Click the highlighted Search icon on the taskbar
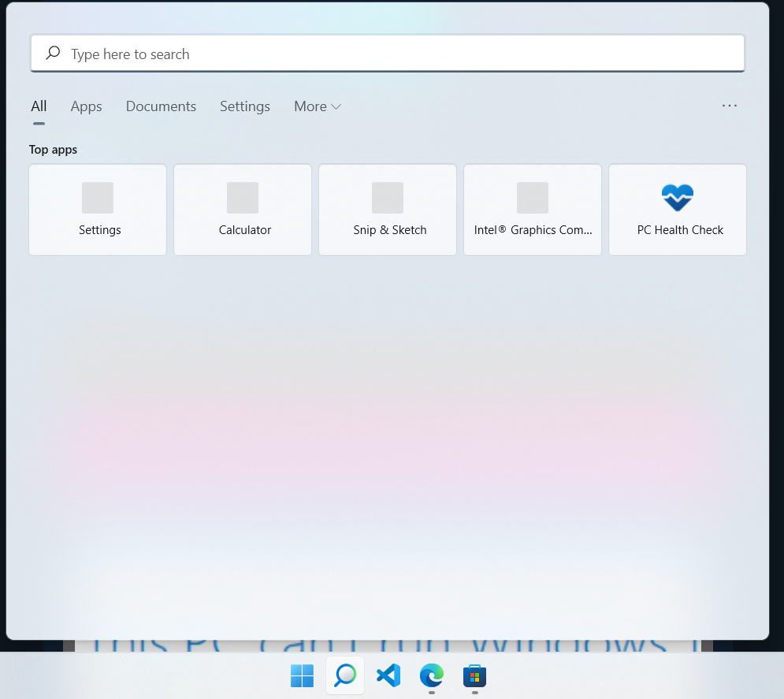Image resolution: width=784 pixels, height=699 pixels. click(345, 675)
